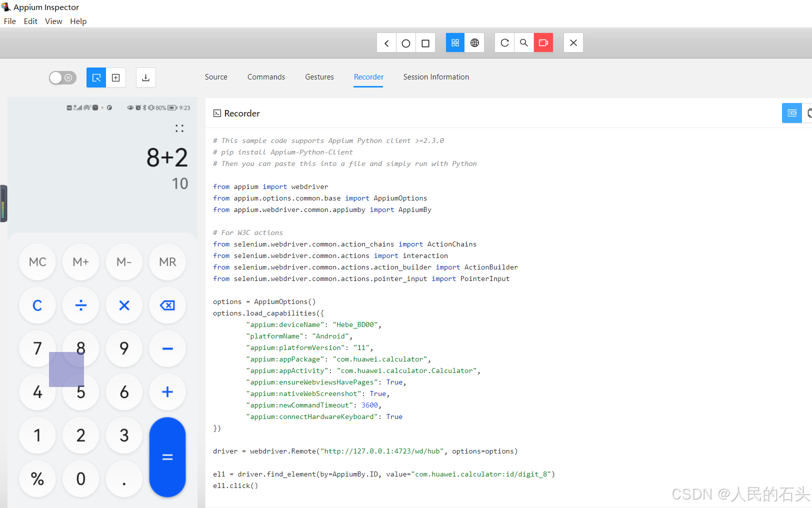Tap calculator M- key

124,262
